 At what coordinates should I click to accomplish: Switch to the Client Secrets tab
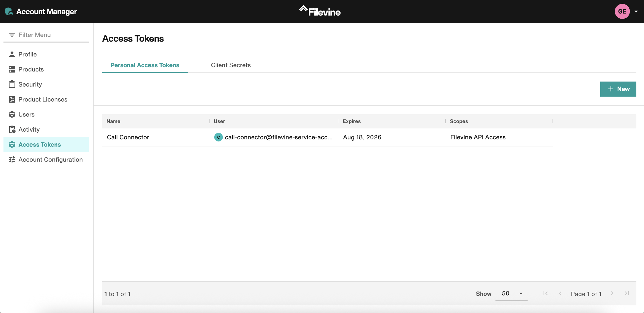230,65
